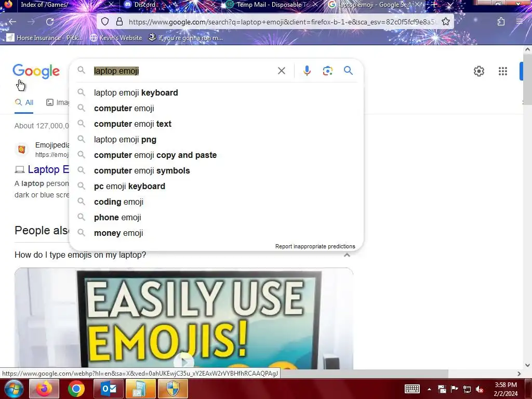Screen dimensions: 532x399
Task: Choose suggestion 'computer emoji copy and paste'
Action: tap(216, 155)
